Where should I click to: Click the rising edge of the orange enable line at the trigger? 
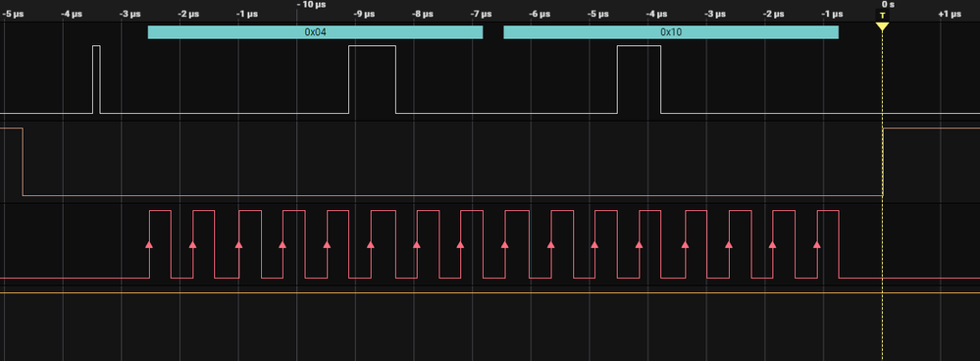[x=883, y=162]
